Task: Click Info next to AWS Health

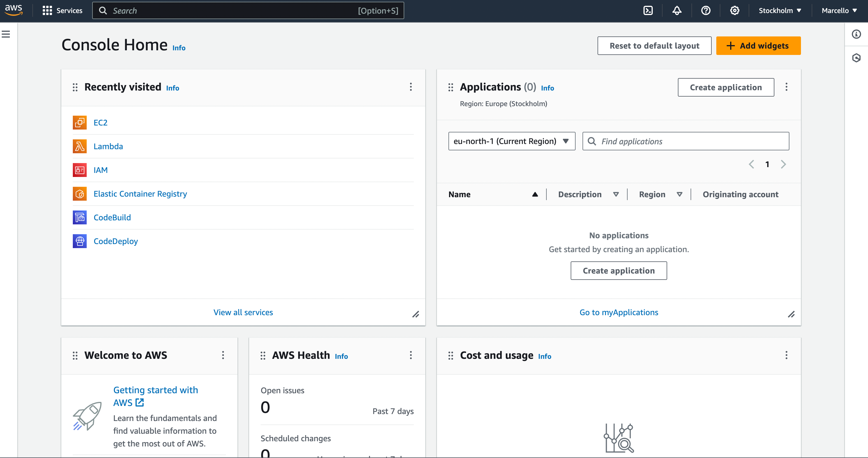Action: 341,356
